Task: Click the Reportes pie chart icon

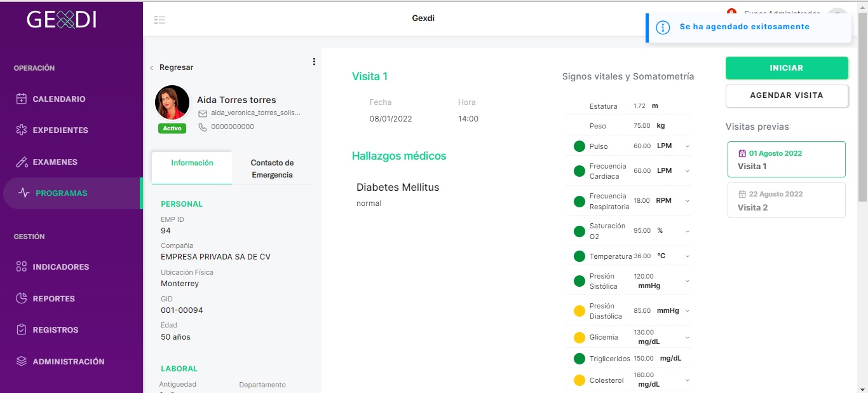Action: tap(22, 299)
